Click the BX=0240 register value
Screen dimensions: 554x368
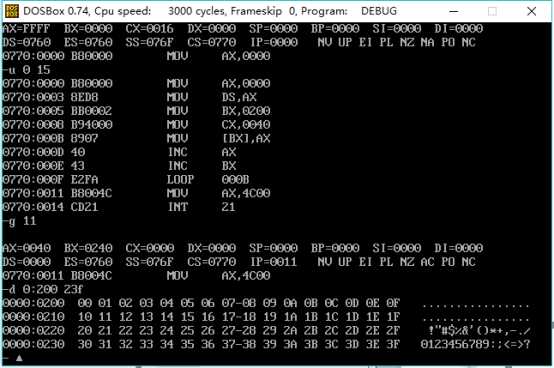point(88,248)
